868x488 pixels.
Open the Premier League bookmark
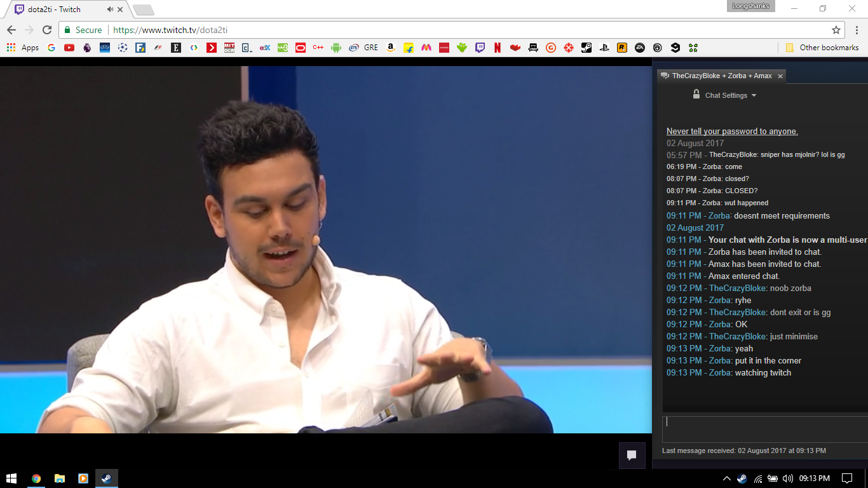pos(87,48)
